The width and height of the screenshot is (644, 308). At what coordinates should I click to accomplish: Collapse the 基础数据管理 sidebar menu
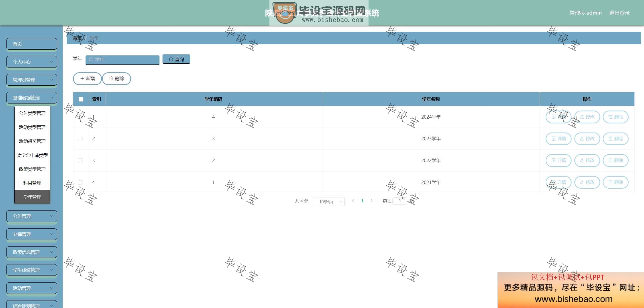pyautogui.click(x=32, y=98)
